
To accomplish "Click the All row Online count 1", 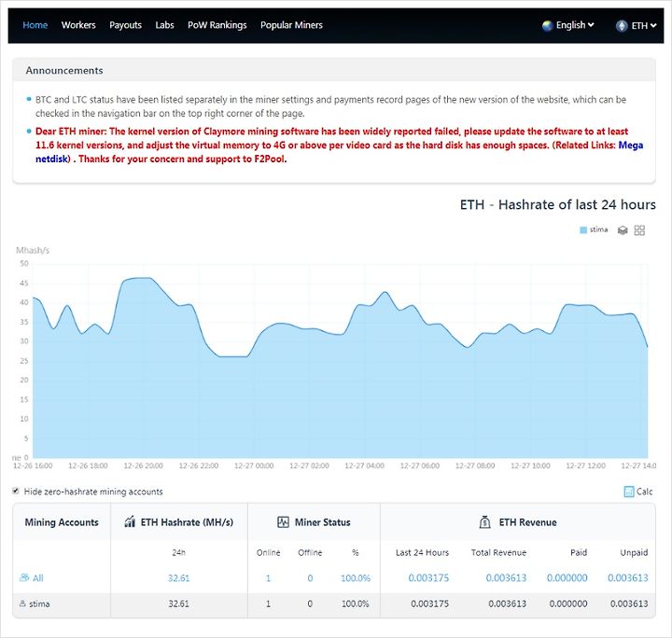I will [268, 578].
